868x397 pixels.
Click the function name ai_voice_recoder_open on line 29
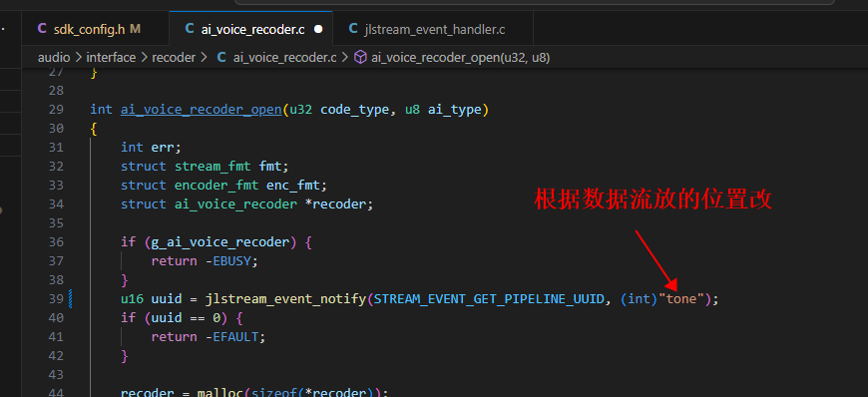pos(202,110)
